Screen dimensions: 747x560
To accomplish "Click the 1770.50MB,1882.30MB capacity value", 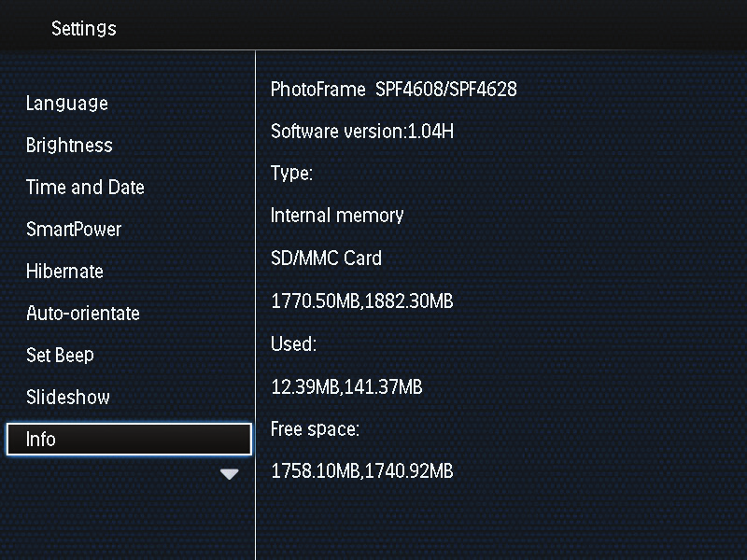I will coord(361,301).
